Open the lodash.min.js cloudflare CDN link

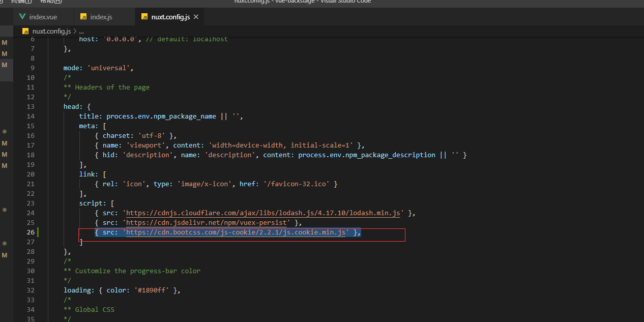coord(263,213)
